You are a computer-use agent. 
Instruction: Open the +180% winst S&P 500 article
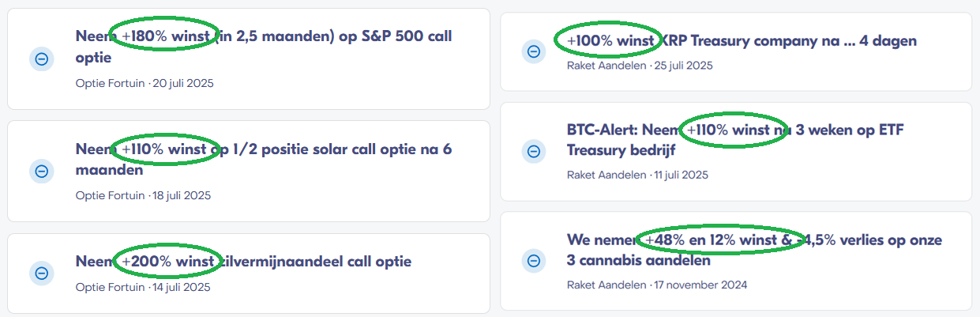(264, 47)
